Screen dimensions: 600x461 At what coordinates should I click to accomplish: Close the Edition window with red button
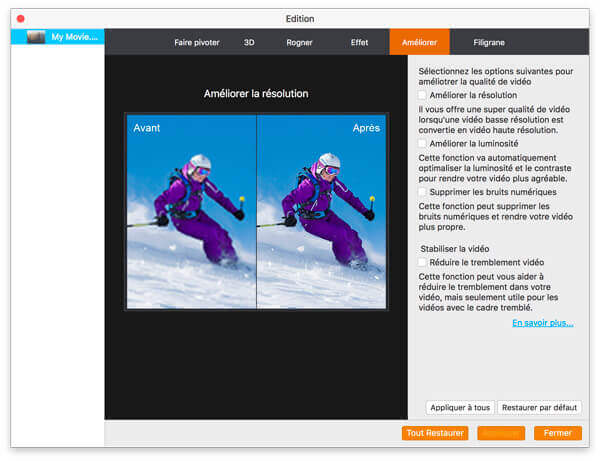[x=21, y=18]
